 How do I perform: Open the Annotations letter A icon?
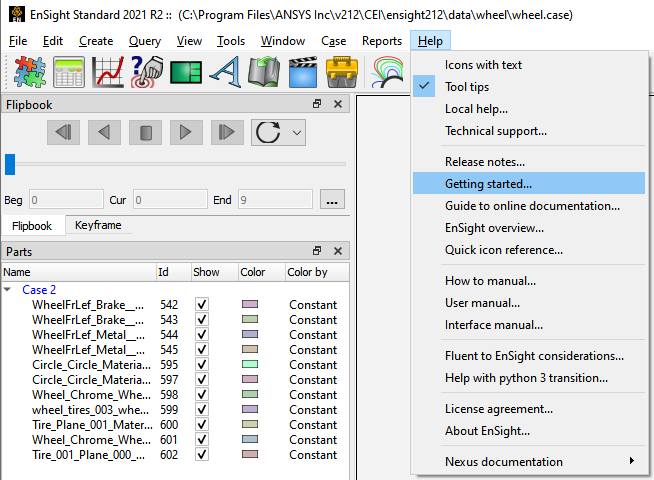[226, 72]
